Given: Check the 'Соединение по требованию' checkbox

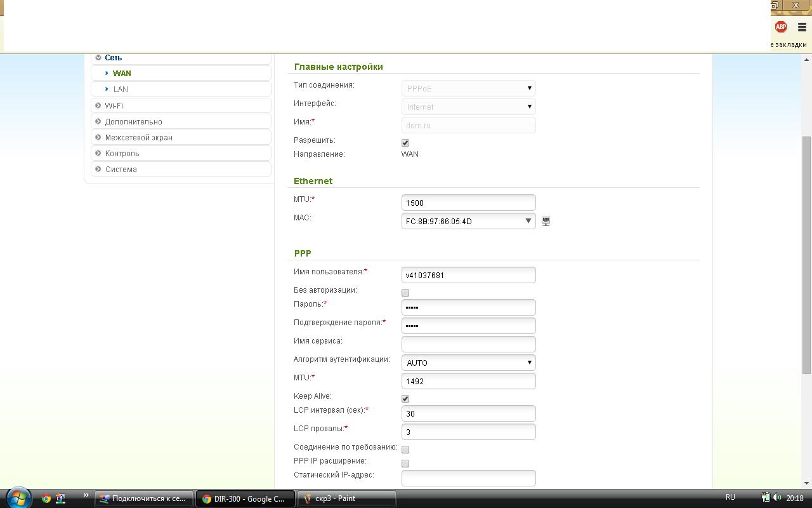Looking at the screenshot, I should coord(405,450).
